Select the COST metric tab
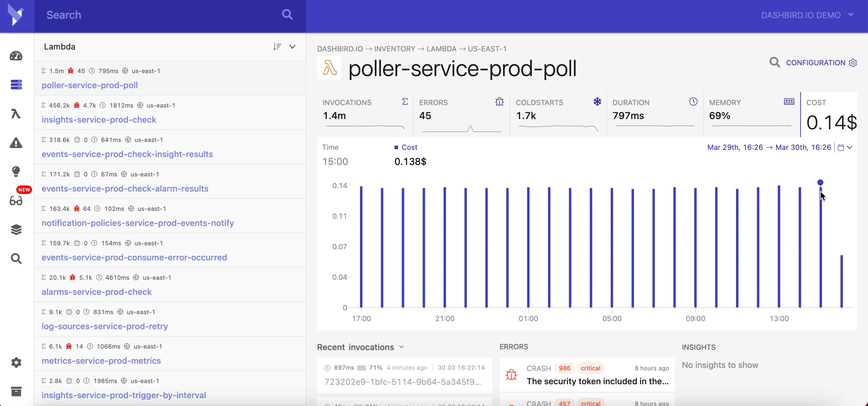The width and height of the screenshot is (868, 406). pyautogui.click(x=829, y=114)
